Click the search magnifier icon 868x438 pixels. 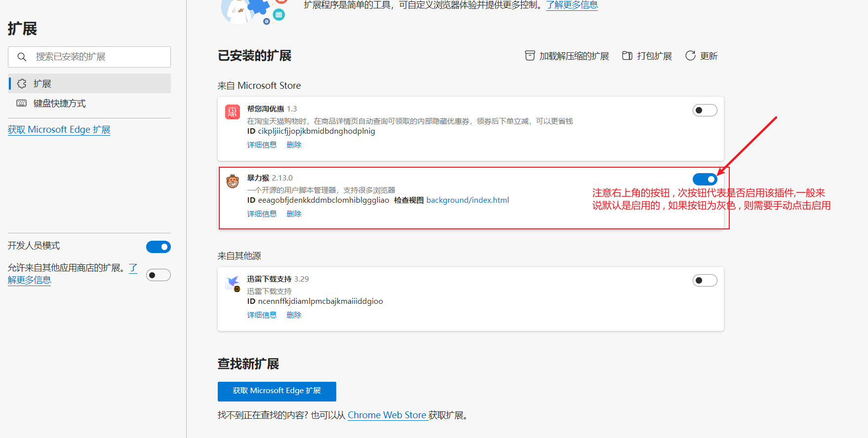(x=22, y=57)
